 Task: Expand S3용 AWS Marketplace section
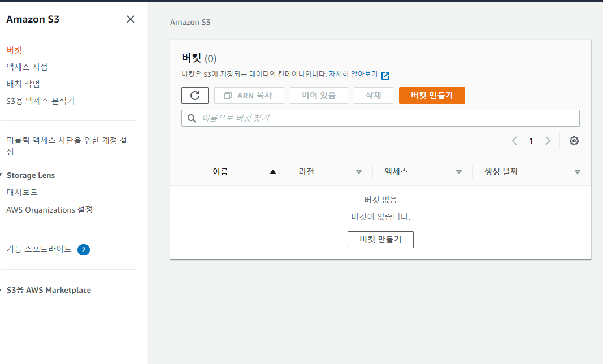(x=2, y=290)
